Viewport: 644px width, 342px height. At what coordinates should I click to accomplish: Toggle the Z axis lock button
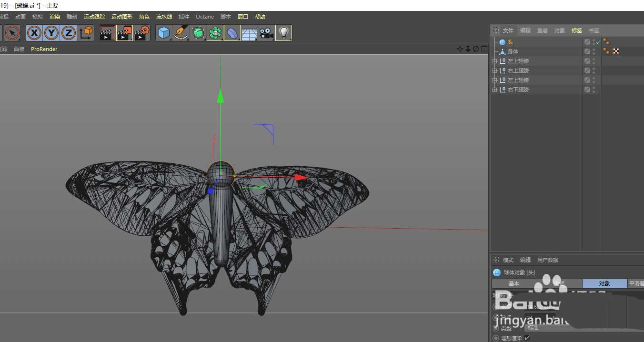pos(69,33)
